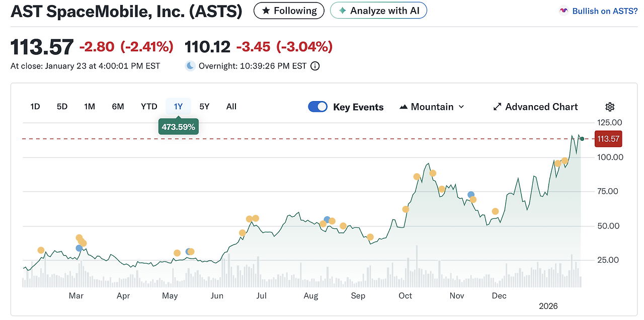Toggle the Key Events switch off
Viewport: 644px width, 320px height.
[317, 107]
